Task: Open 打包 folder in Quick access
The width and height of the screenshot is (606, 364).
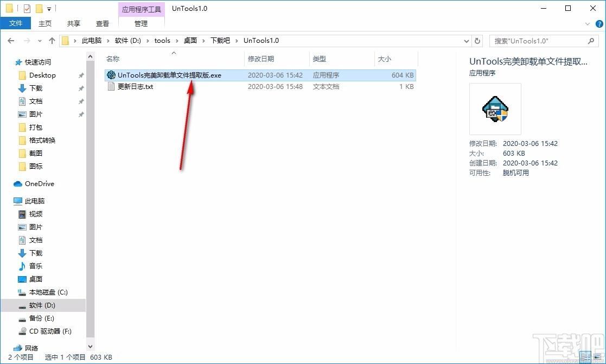Action: point(36,127)
